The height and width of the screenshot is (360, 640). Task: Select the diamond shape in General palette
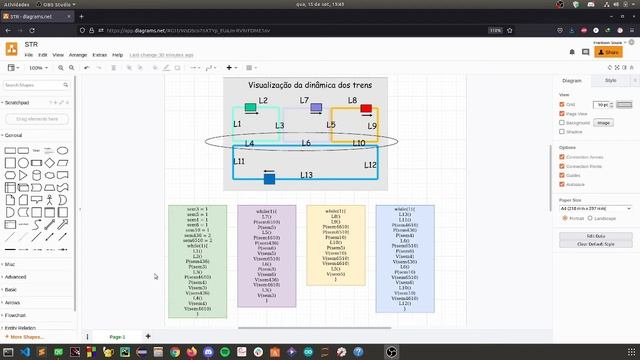(49, 163)
